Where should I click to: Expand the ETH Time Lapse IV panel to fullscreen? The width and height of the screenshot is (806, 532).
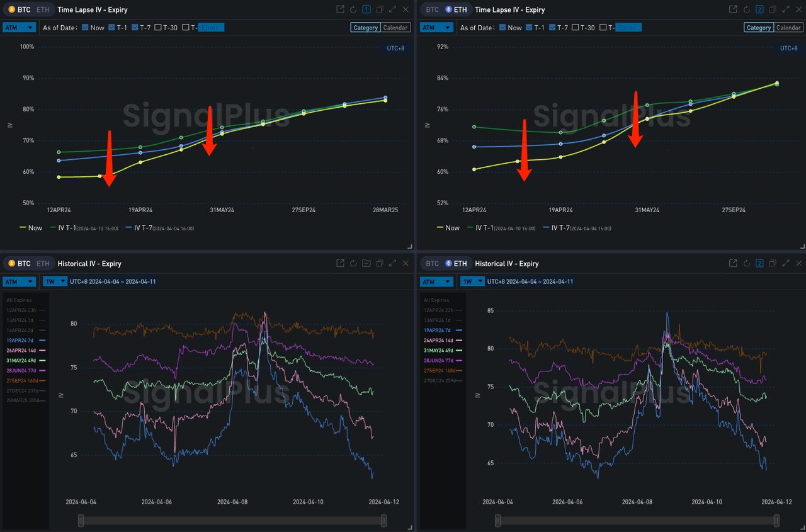(785, 9)
